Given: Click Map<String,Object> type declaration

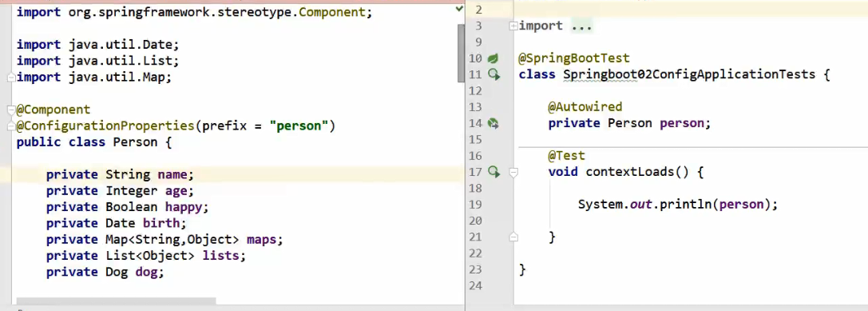Looking at the screenshot, I should (x=172, y=240).
